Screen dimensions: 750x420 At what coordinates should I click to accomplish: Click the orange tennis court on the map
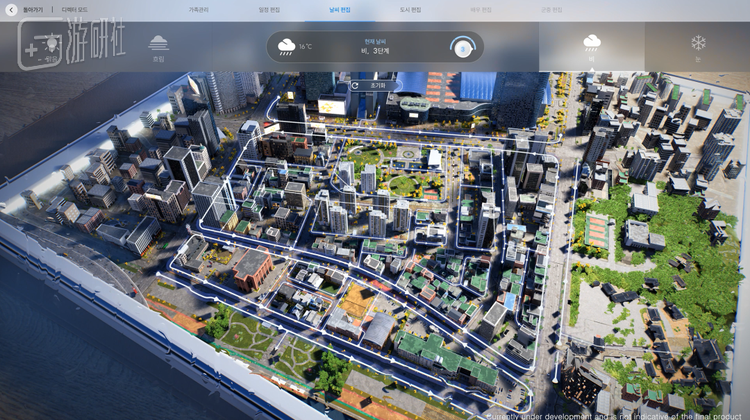(599, 229)
